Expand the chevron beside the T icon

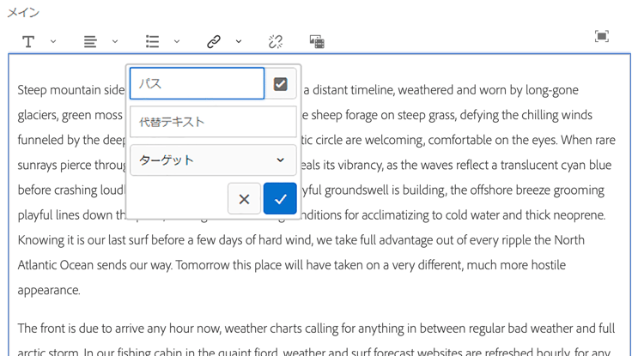point(53,41)
